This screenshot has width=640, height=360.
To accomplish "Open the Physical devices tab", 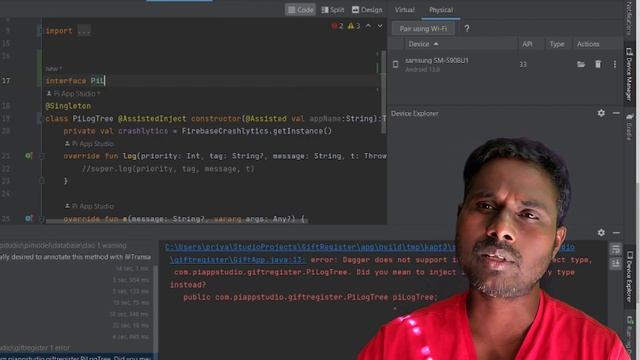I will pyautogui.click(x=441, y=10).
